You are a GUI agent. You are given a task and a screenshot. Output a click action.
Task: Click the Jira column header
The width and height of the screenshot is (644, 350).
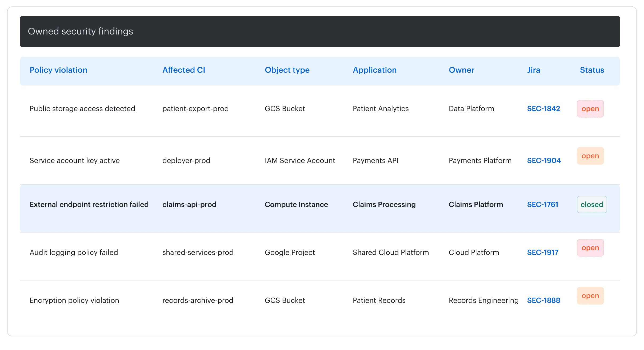534,70
